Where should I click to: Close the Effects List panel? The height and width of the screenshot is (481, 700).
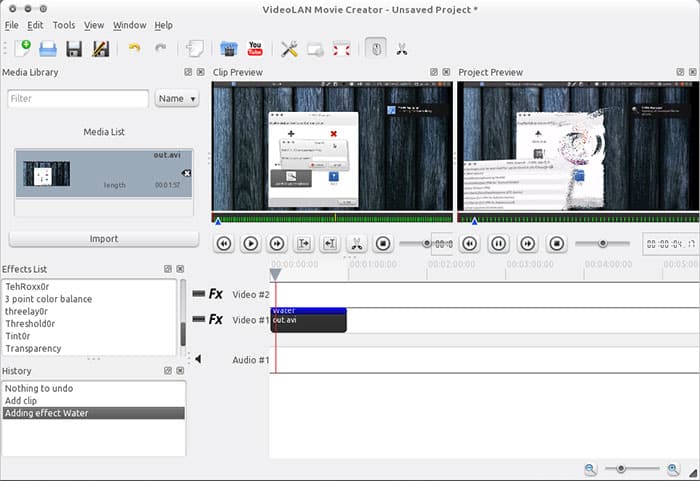(x=180, y=269)
